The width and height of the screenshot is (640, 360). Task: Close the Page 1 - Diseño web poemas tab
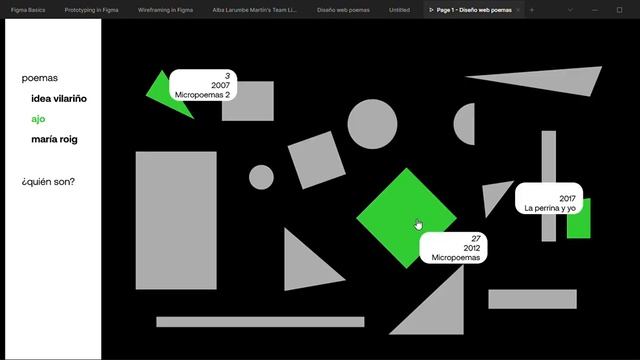click(x=518, y=10)
